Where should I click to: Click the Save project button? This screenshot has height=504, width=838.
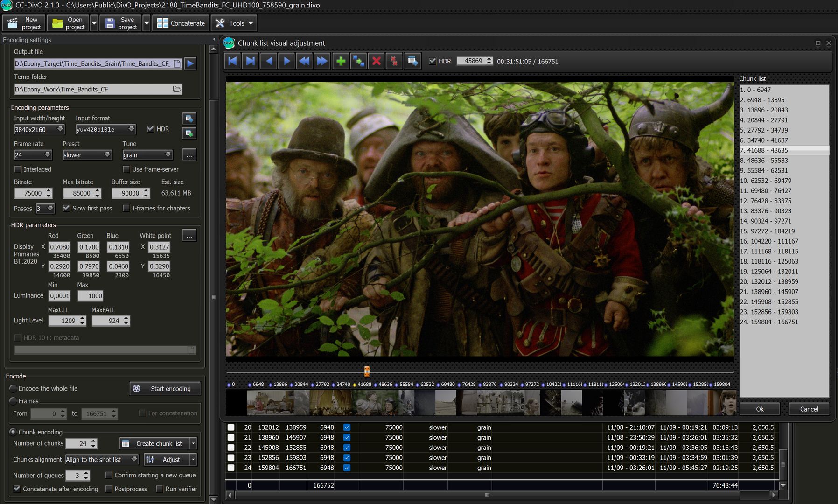point(120,23)
